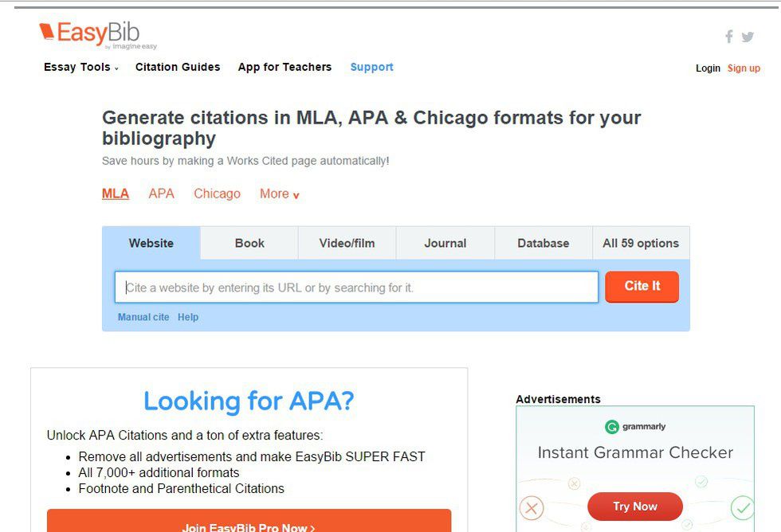Select the Website source tab

tap(151, 244)
